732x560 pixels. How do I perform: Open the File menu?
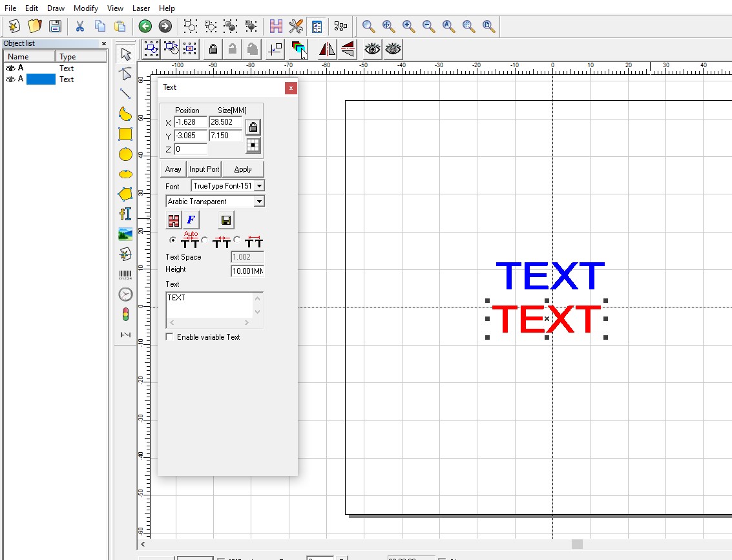pos(10,8)
